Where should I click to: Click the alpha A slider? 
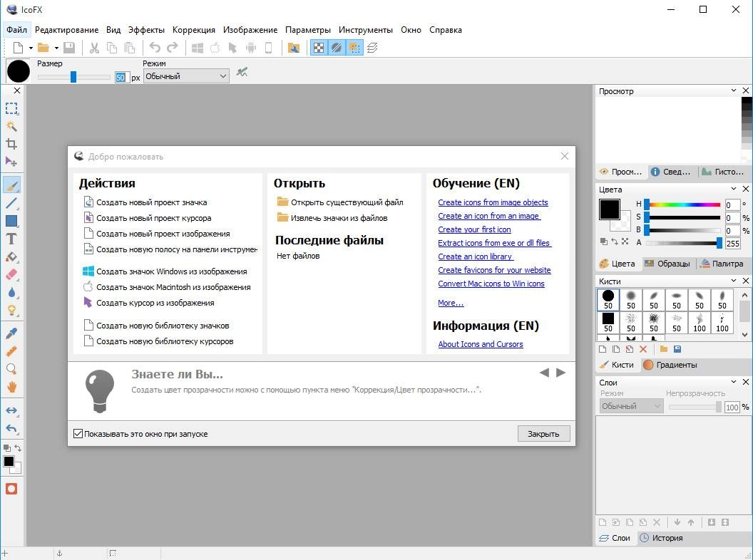coord(683,243)
